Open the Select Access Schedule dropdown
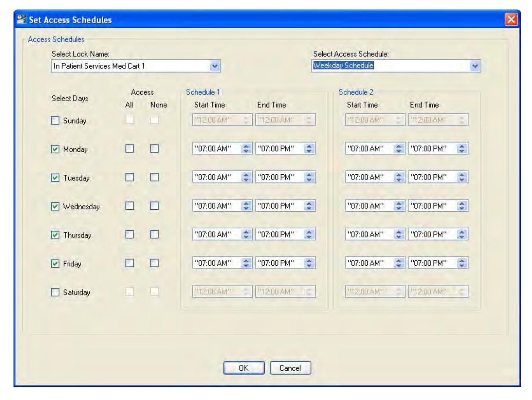The image size is (532, 400). pos(475,66)
